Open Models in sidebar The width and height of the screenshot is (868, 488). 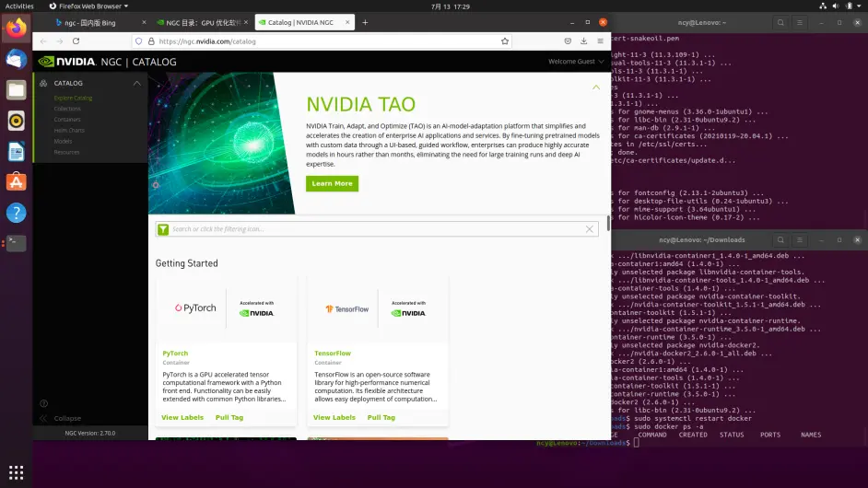pos(63,142)
